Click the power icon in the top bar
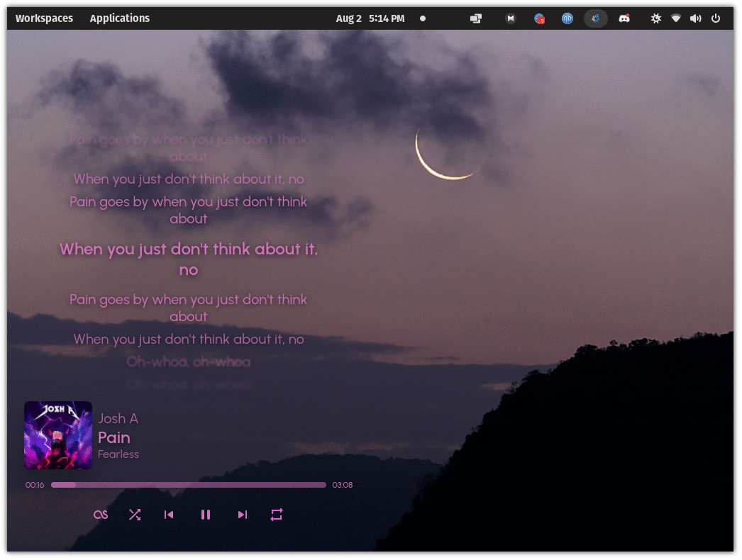742x560 pixels. tap(716, 18)
